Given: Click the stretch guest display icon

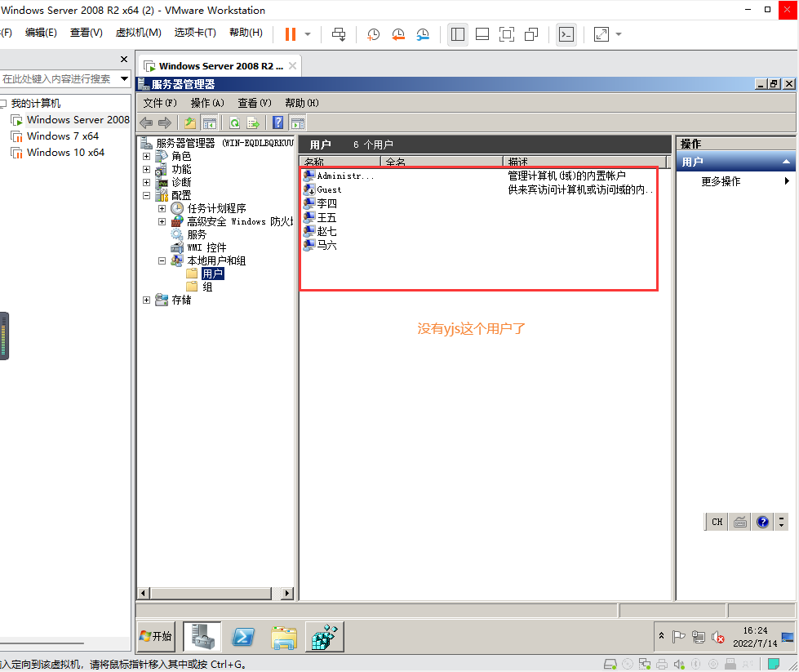Looking at the screenshot, I should point(601,34).
